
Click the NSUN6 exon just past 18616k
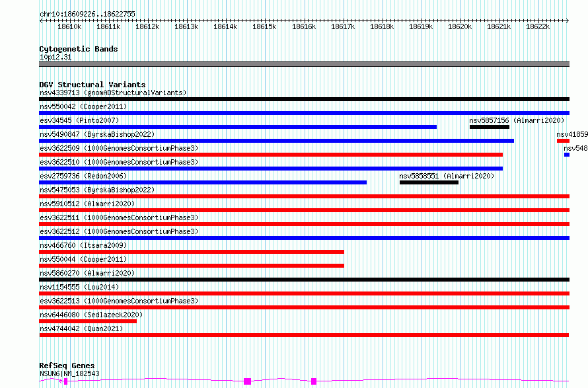[314, 381]
